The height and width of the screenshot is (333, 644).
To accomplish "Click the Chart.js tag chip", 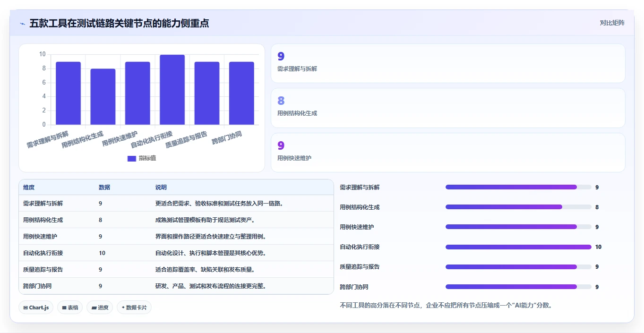I will 36,307.
